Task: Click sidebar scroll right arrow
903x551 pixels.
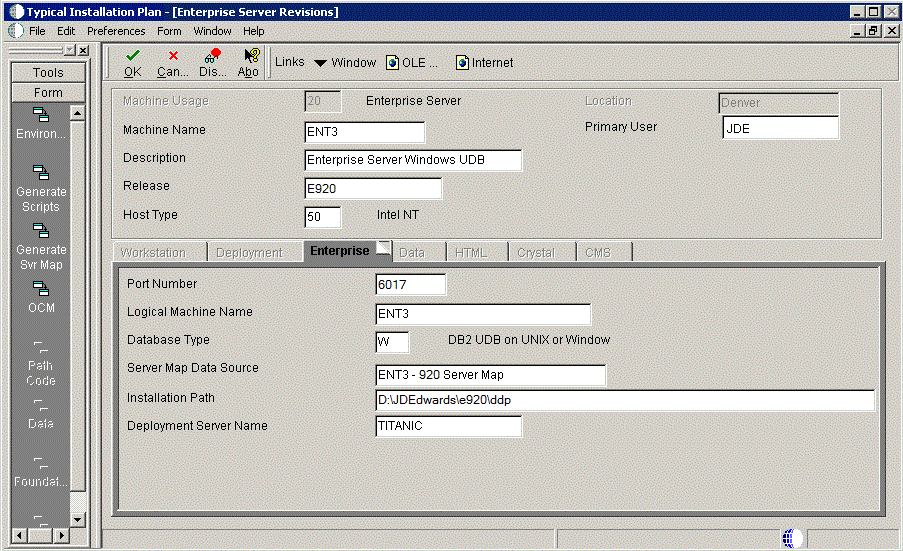Action: click(61, 535)
